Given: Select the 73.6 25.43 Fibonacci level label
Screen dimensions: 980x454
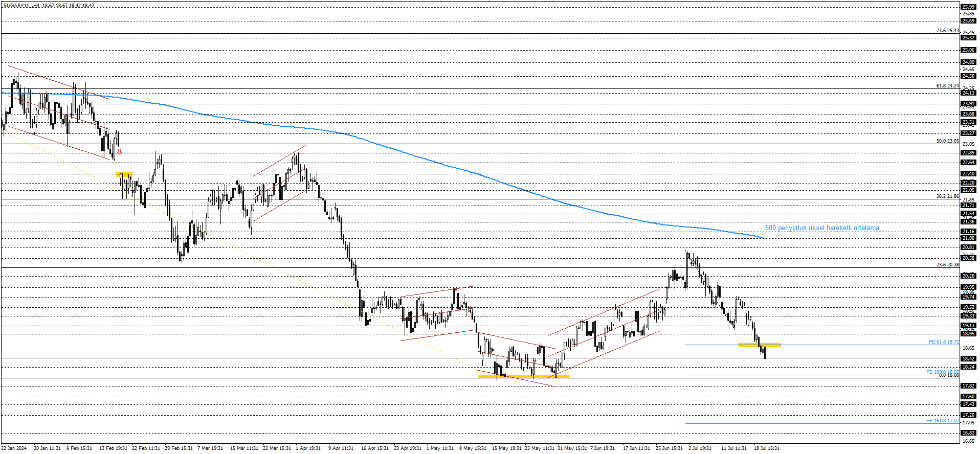Looking at the screenshot, I should click(947, 31).
